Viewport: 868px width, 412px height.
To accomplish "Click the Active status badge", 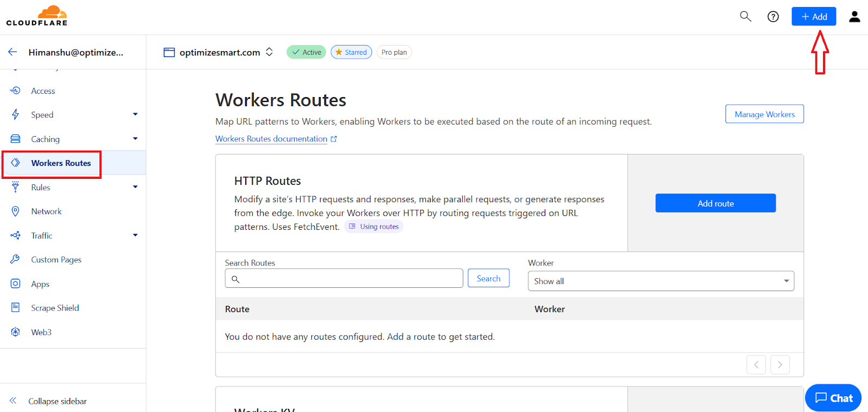I will [x=306, y=52].
